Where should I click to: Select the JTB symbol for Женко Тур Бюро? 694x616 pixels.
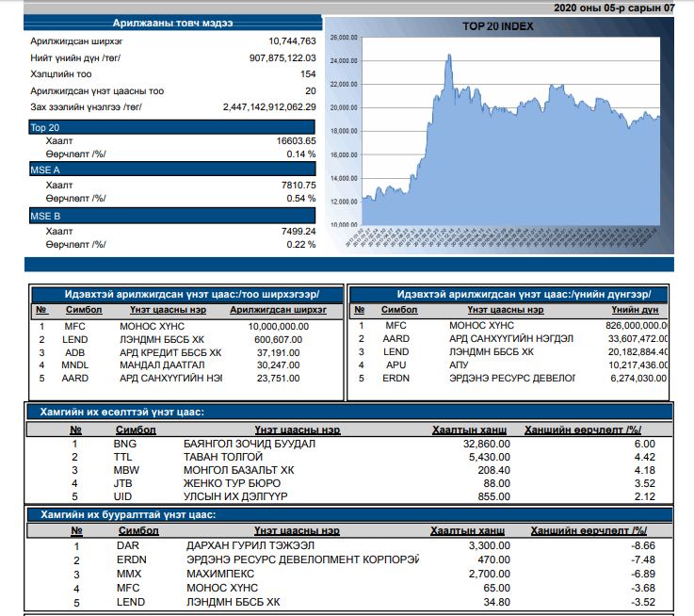124,483
